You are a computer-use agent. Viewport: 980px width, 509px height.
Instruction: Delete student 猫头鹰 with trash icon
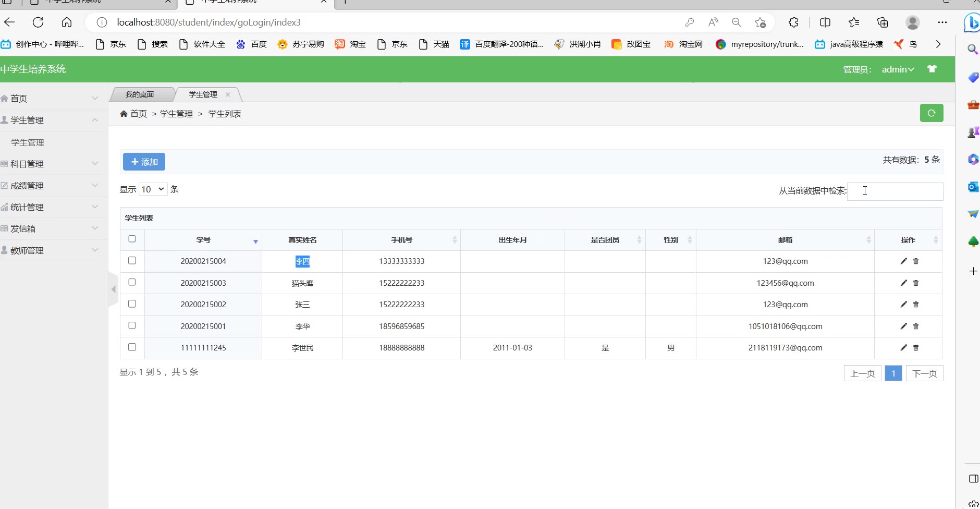[x=916, y=283]
